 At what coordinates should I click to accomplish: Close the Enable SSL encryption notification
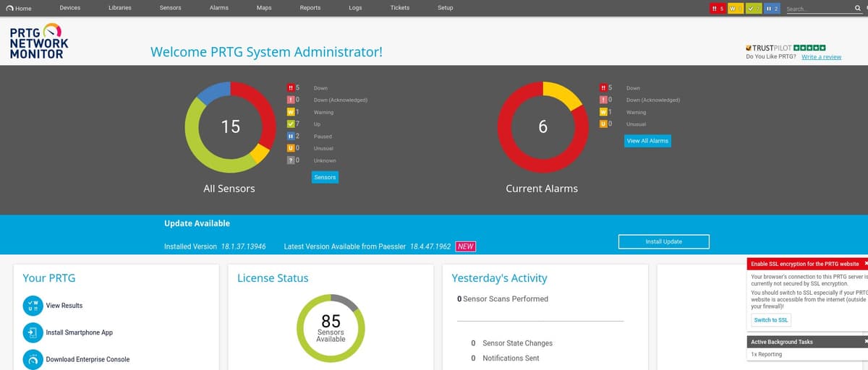[865, 264]
